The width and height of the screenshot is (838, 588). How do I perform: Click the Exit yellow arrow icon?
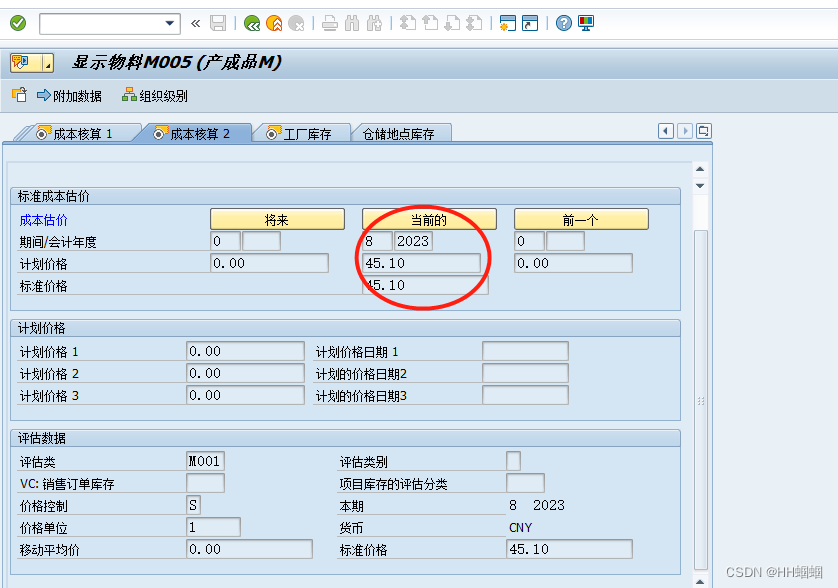pos(273,23)
